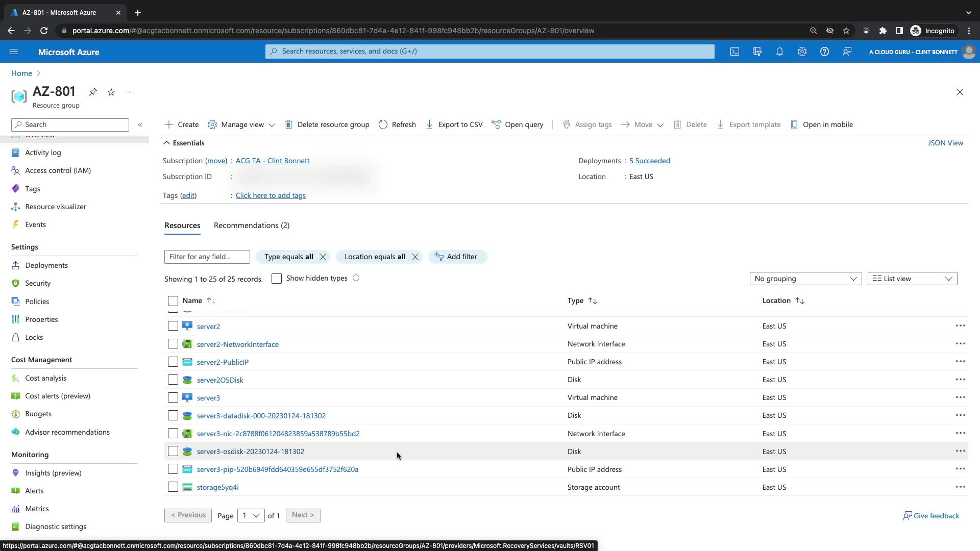The width and height of the screenshot is (980, 551).
Task: Open Access control (IAM) menu item
Action: [58, 170]
